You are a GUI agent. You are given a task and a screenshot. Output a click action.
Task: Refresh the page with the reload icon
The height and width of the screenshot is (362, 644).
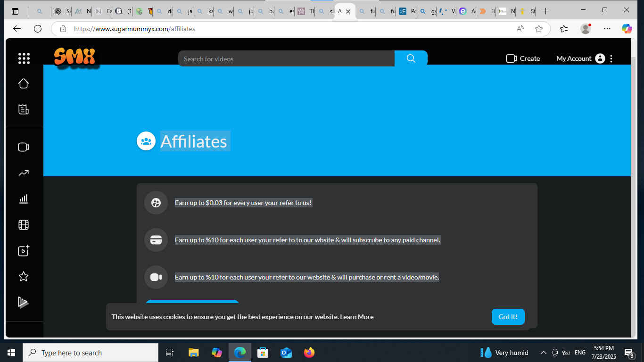[38, 29]
